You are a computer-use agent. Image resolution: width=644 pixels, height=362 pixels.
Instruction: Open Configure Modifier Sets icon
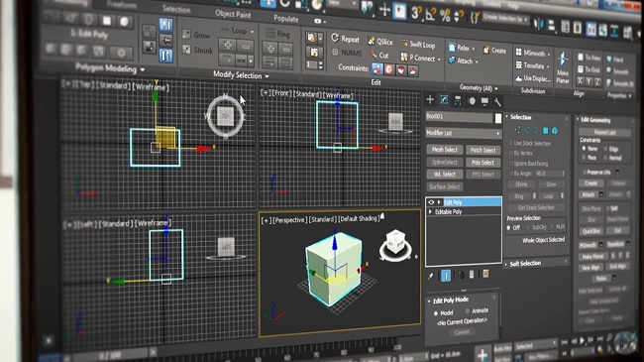pyautogui.click(x=485, y=274)
